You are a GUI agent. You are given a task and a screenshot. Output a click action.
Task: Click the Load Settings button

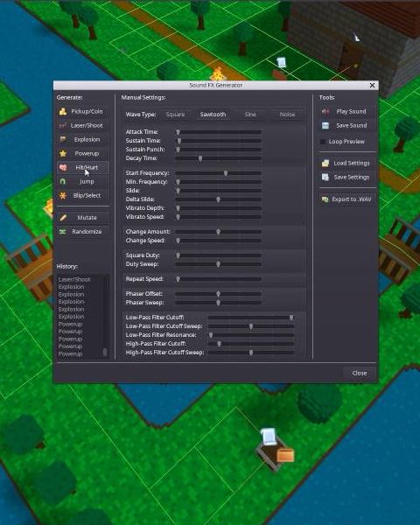click(x=347, y=163)
